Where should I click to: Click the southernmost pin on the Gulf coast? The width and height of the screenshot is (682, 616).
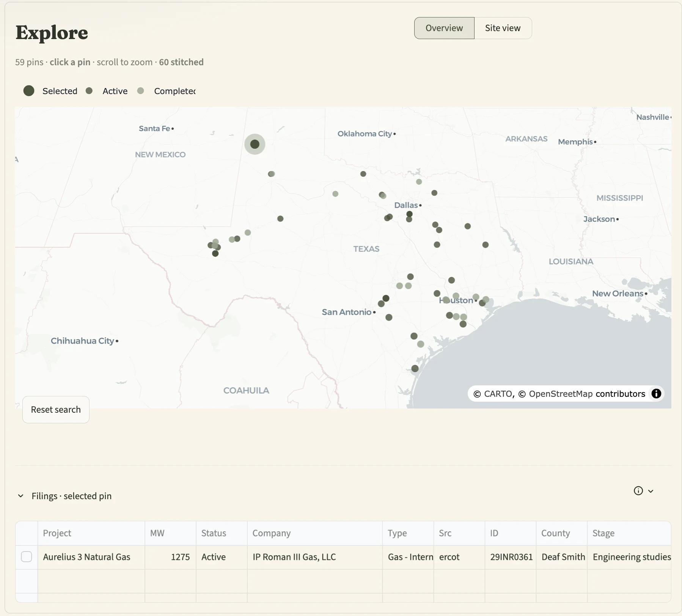point(415,369)
